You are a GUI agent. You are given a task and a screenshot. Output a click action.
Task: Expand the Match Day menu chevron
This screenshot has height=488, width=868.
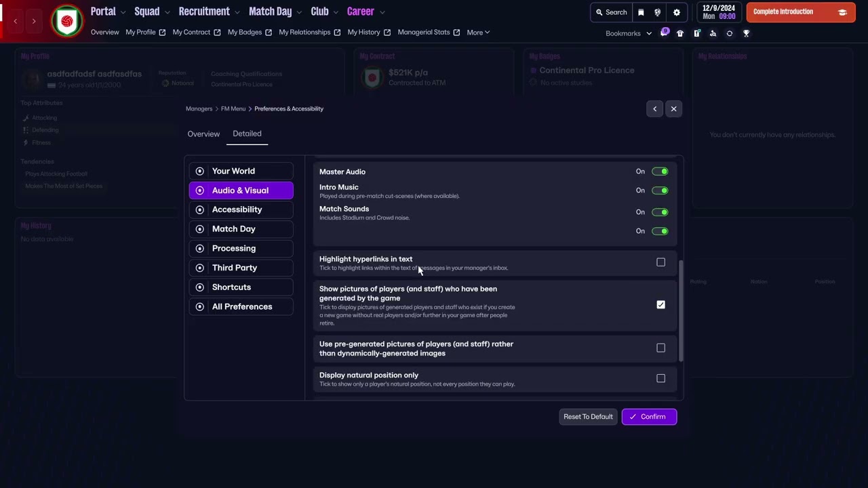click(x=299, y=12)
